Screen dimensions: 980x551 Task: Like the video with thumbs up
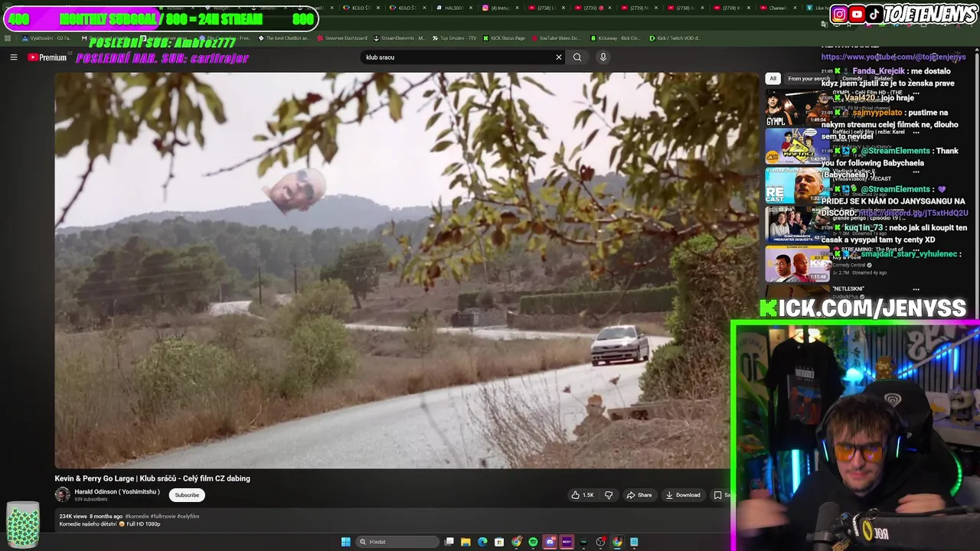point(583,495)
